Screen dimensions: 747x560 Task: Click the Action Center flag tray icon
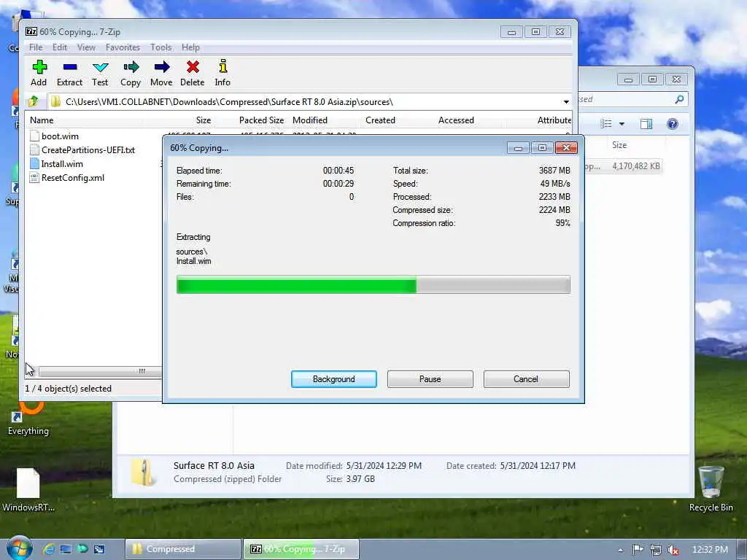tap(638, 550)
